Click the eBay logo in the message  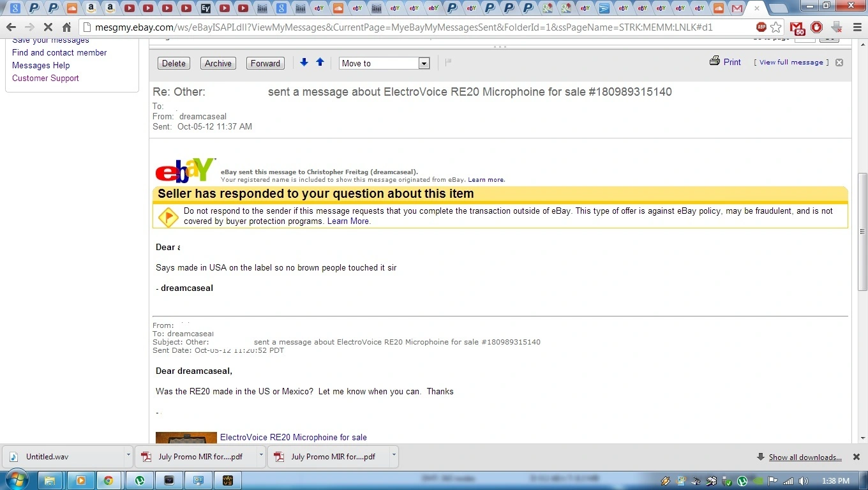pyautogui.click(x=186, y=170)
